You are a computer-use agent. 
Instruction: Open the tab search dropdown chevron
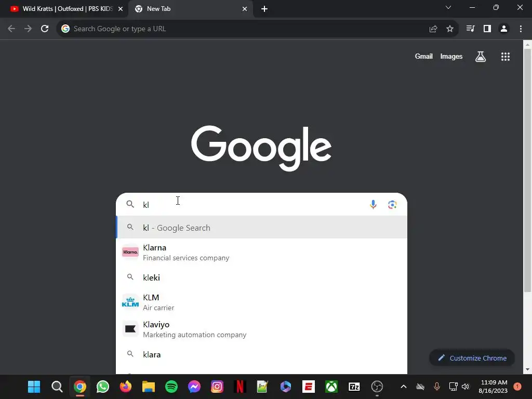448,7
